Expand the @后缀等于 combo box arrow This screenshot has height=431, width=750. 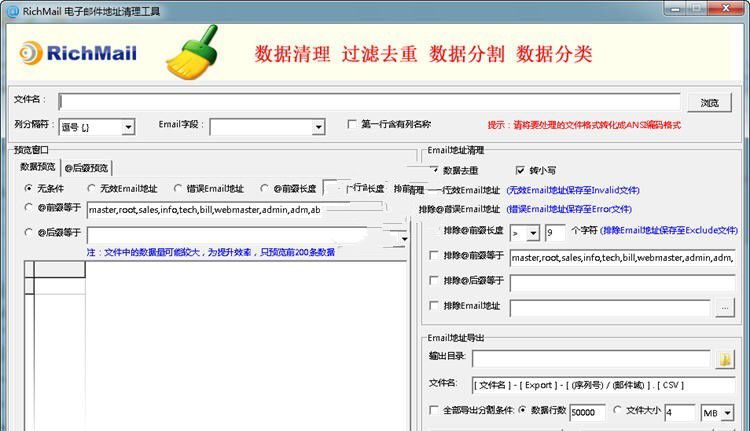pyautogui.click(x=404, y=238)
